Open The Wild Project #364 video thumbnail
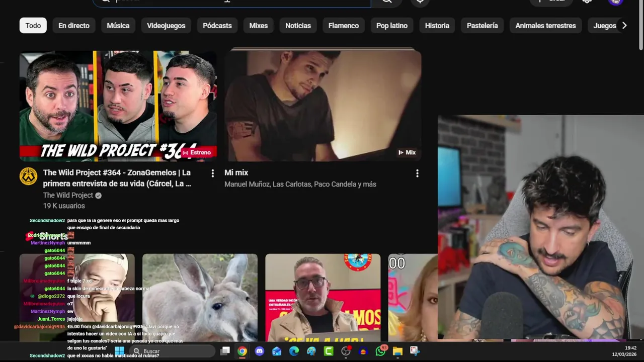The height and width of the screenshot is (362, 644). 118,106
